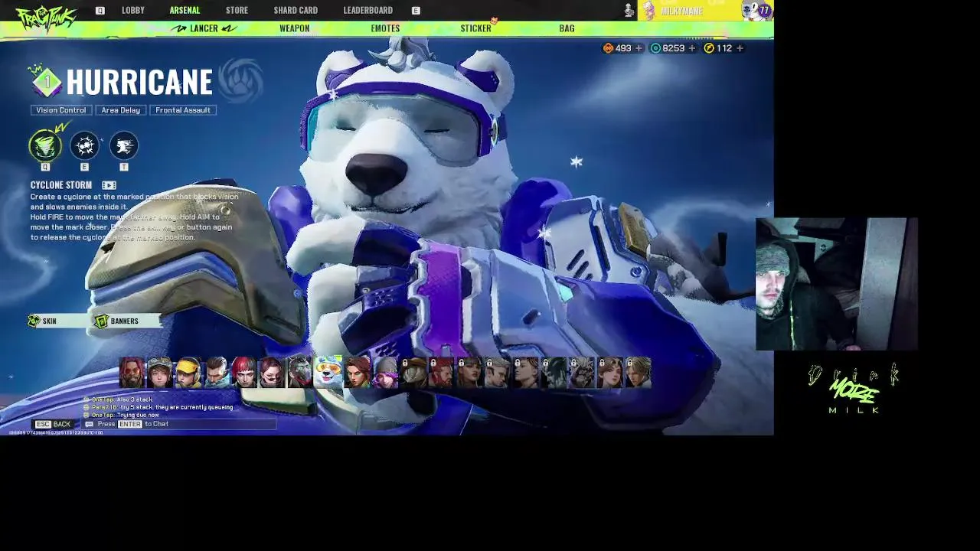Open the Shard Card tab

296,10
